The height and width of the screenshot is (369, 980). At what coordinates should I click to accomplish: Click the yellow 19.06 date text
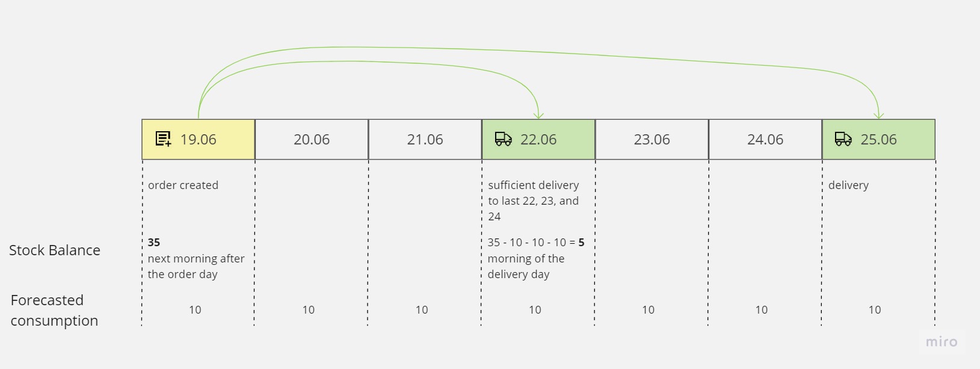point(199,140)
